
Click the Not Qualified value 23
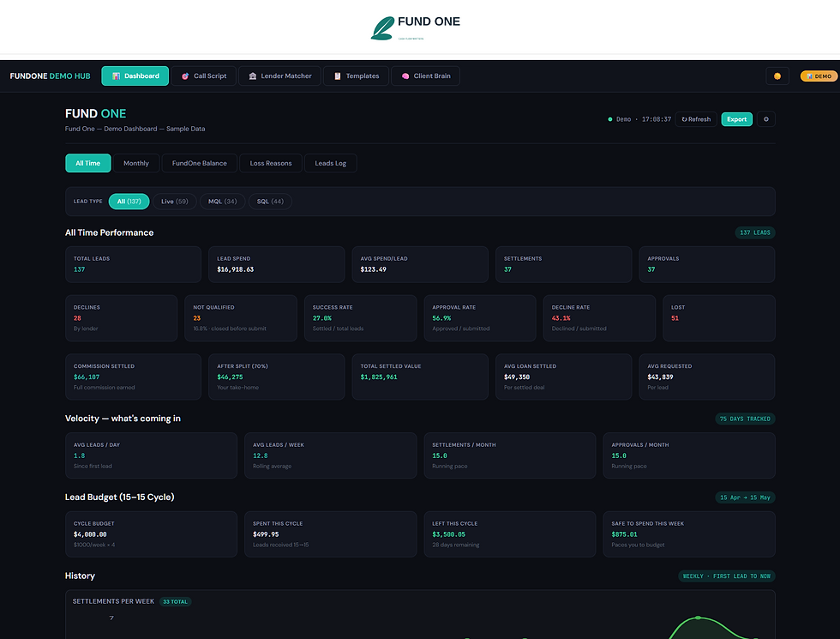point(196,318)
